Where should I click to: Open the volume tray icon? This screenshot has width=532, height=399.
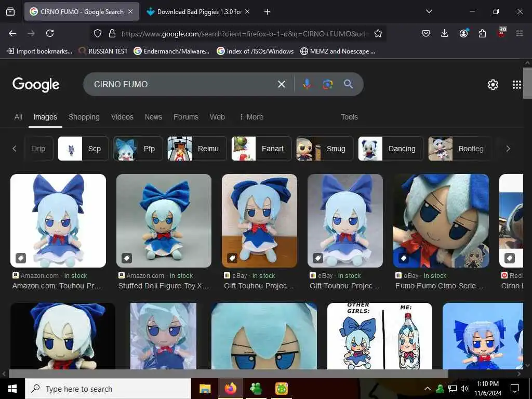[x=464, y=389]
